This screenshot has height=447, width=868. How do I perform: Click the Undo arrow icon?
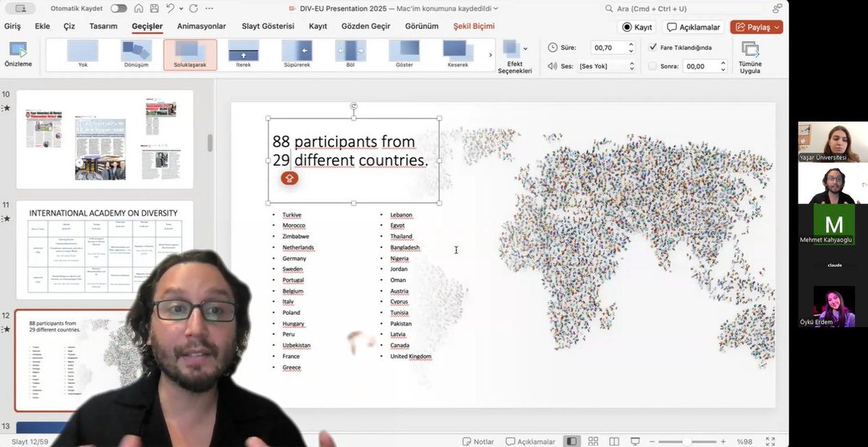170,9
